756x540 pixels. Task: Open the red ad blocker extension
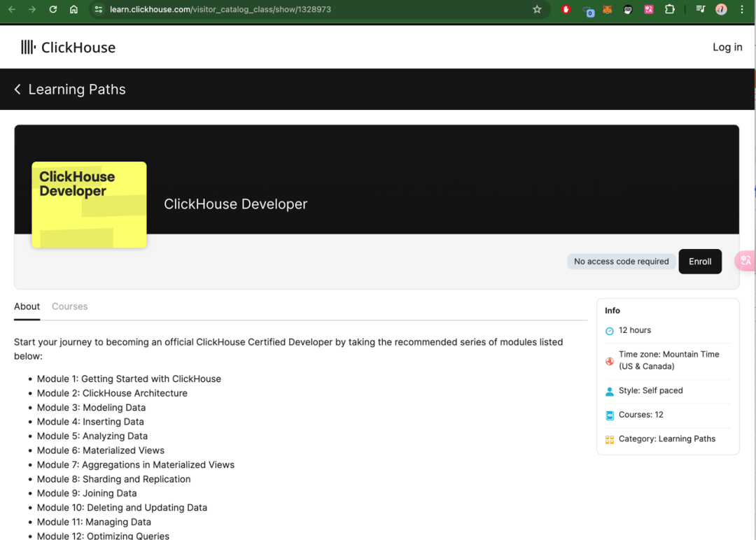coord(566,9)
